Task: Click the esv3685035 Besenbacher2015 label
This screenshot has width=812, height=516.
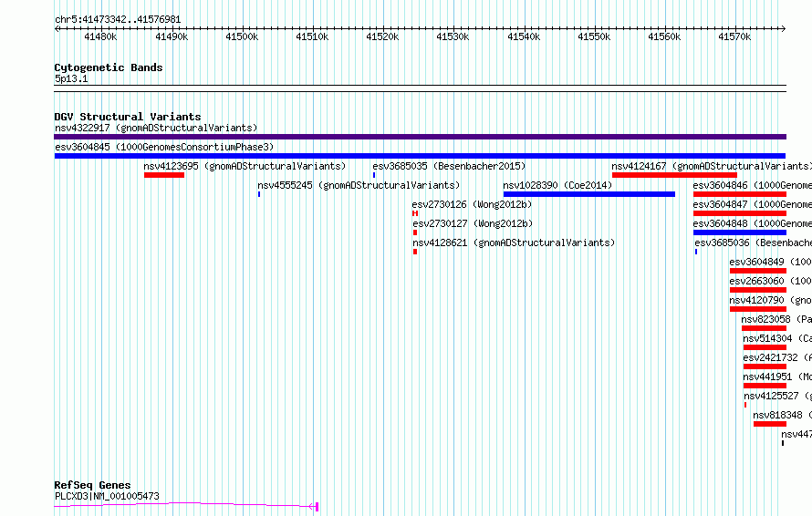Action: tap(449, 166)
